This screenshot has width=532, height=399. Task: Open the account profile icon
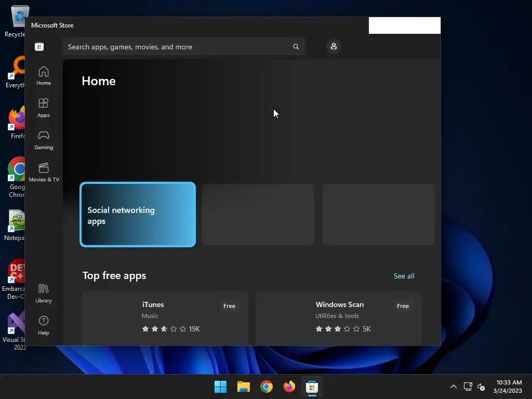point(334,46)
